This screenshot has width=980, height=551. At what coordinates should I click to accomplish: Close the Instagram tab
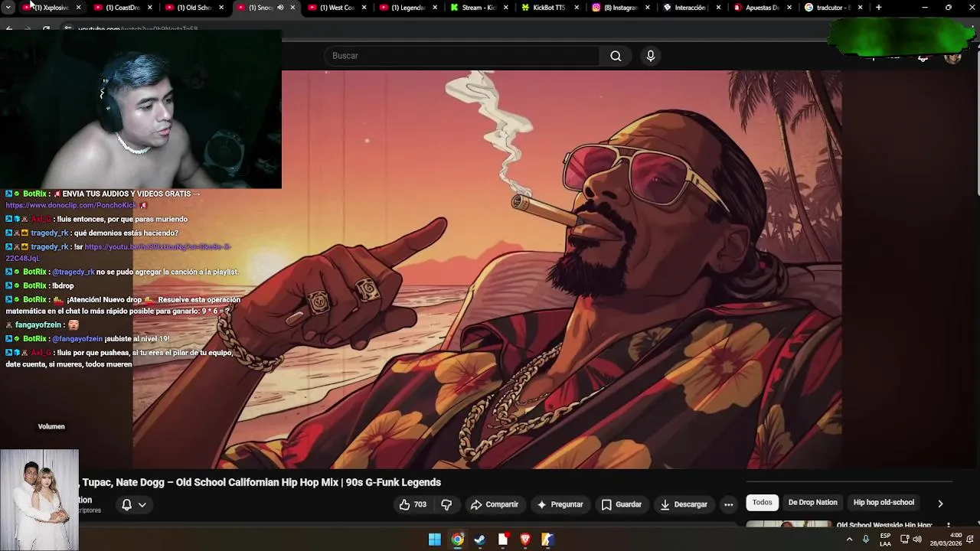[x=648, y=8]
